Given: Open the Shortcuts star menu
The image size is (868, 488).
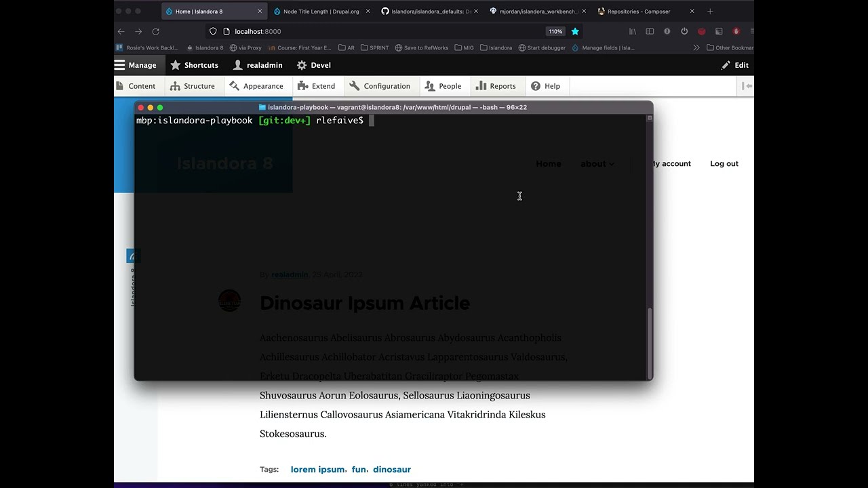Looking at the screenshot, I should pyautogui.click(x=195, y=65).
